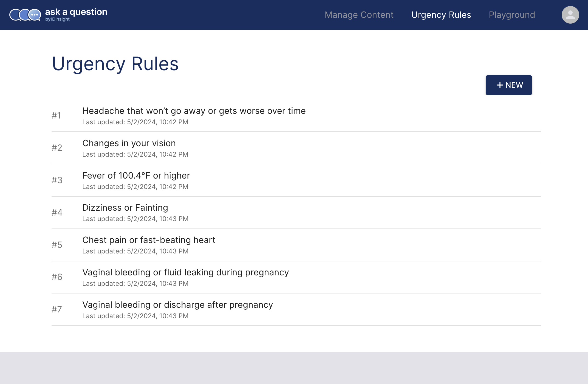Image resolution: width=588 pixels, height=384 pixels.
Task: Click Vaginal bleeding after pregnancy rule
Action: point(177,305)
